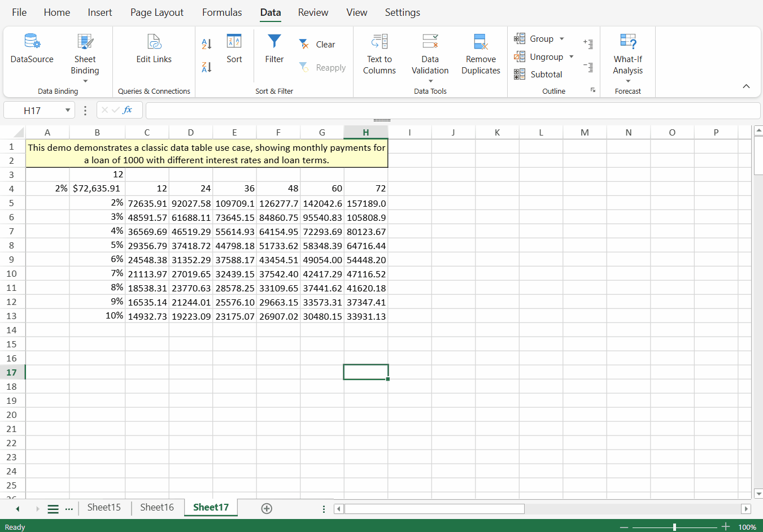This screenshot has width=763, height=532.
Task: Expand Data Validation dropdown arrow
Action: [430, 81]
